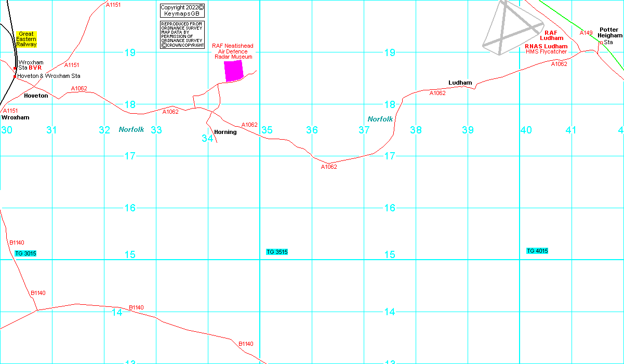This screenshot has width=624, height=364.
Task: Select the Hoveton & Wroxham Sta station marker
Action: [15, 76]
